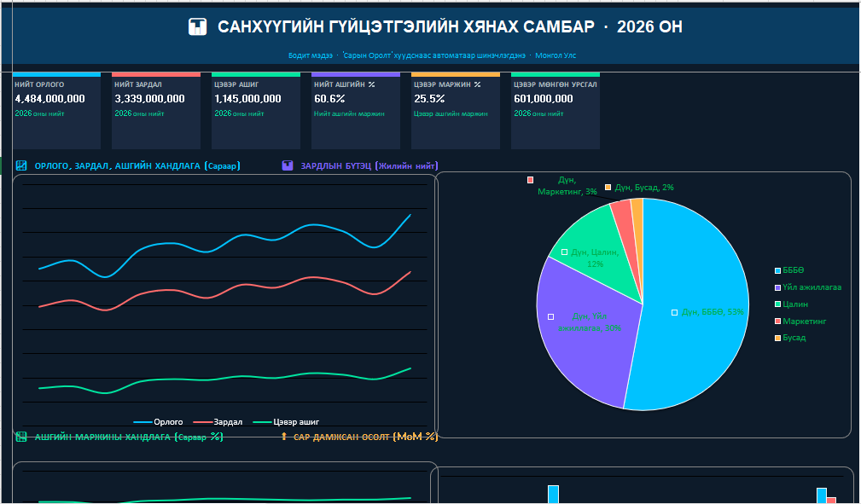
Task: Click the blue БББӨ legend swatch
Action: 777,270
